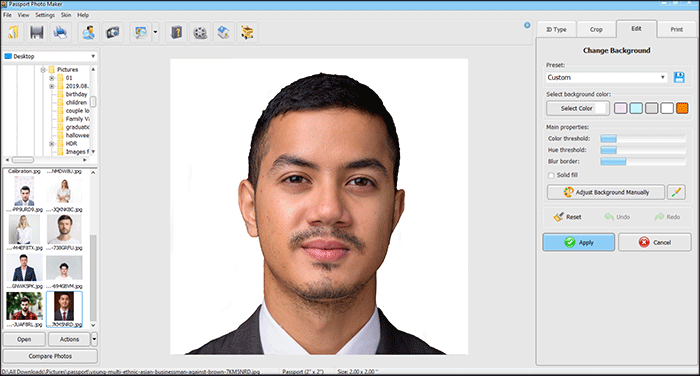
Task: Open the Preset Custom dropdown
Action: (x=606, y=77)
